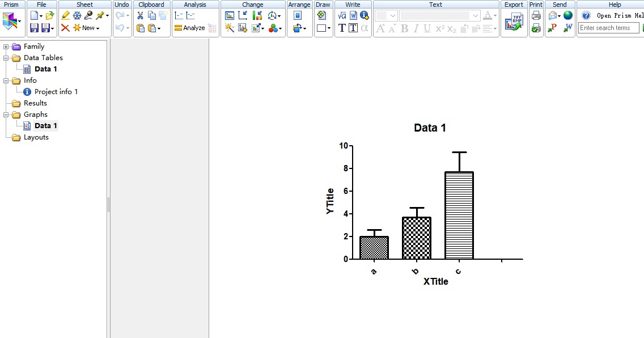Open Data 1 under Data Tables
Viewport: 644px width, 338px height.
(x=45, y=69)
